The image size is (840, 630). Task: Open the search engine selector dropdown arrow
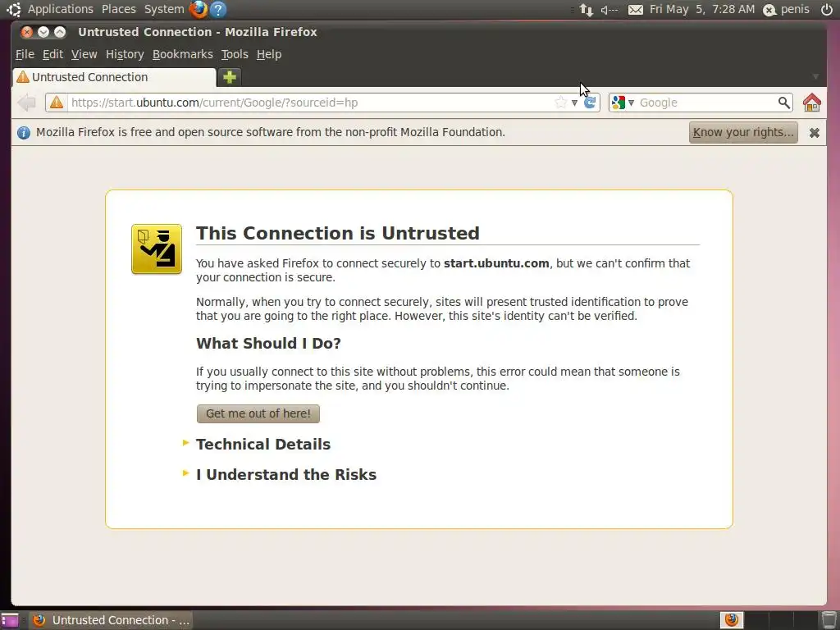pyautogui.click(x=631, y=103)
